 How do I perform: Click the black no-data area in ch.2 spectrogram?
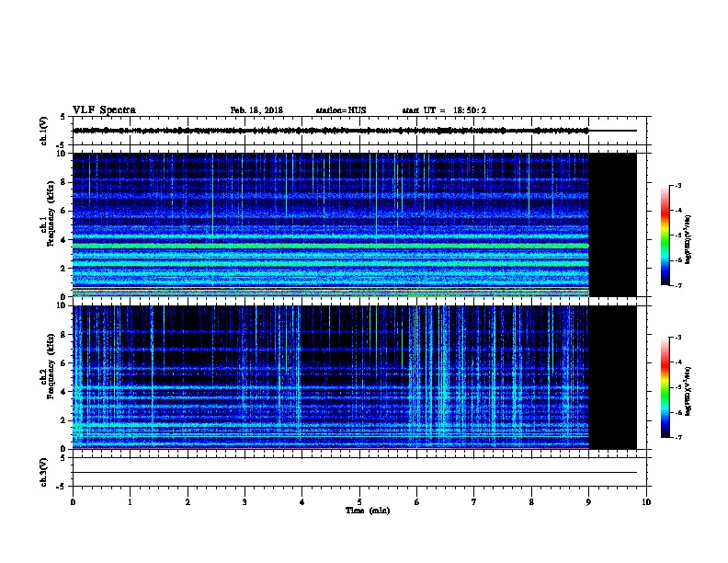[612, 377]
